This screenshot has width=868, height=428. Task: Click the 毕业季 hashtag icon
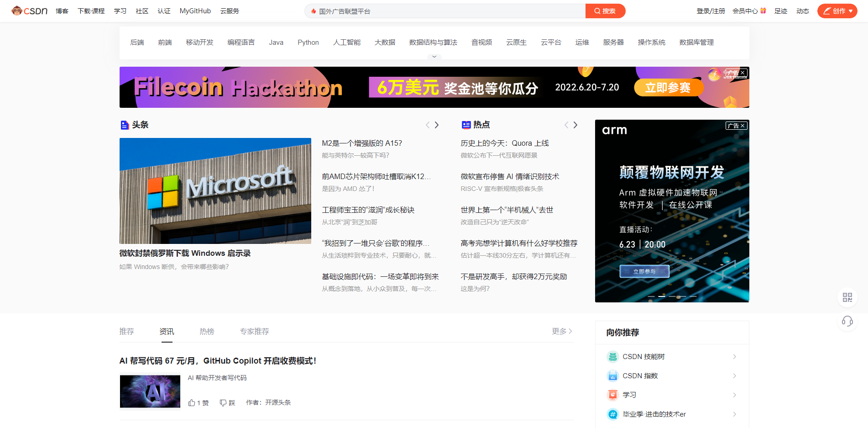[x=612, y=414]
